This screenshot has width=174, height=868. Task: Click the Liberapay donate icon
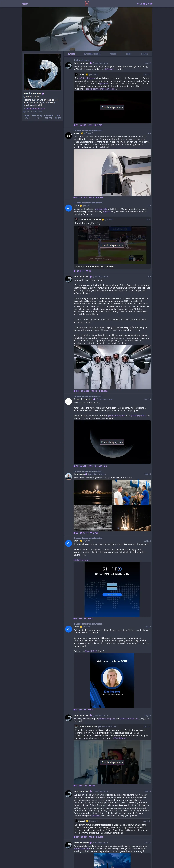(147, 4)
